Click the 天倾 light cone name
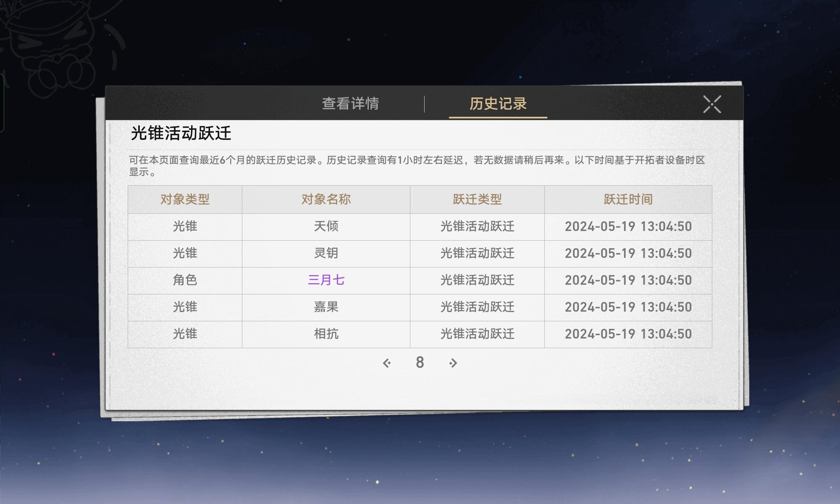Image resolution: width=840 pixels, height=504 pixels. [326, 226]
